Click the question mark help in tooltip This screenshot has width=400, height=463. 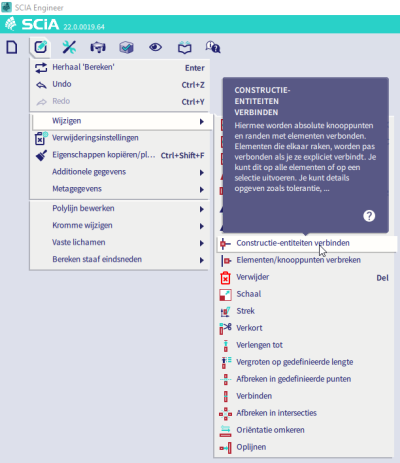pyautogui.click(x=369, y=216)
